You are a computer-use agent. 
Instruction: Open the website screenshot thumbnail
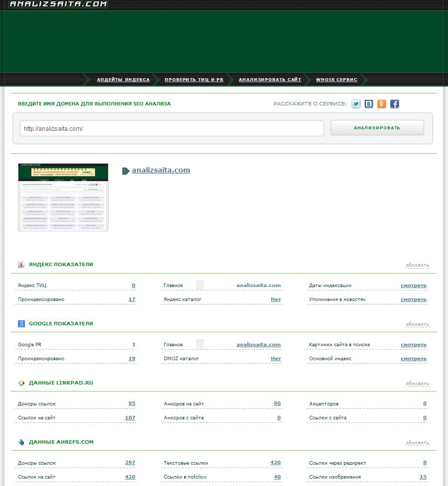tap(63, 197)
